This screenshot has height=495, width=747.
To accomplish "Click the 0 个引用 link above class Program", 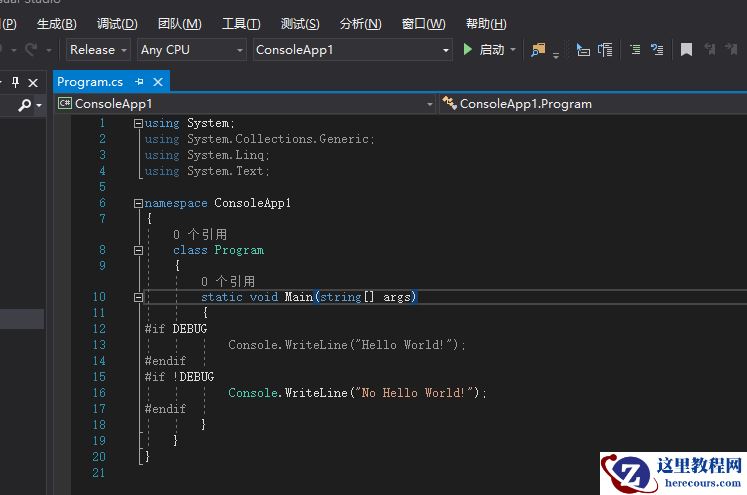I will 199,234.
